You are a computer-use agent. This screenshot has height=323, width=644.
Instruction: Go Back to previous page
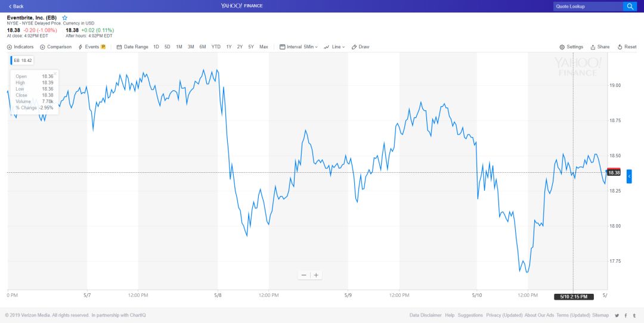(x=16, y=6)
